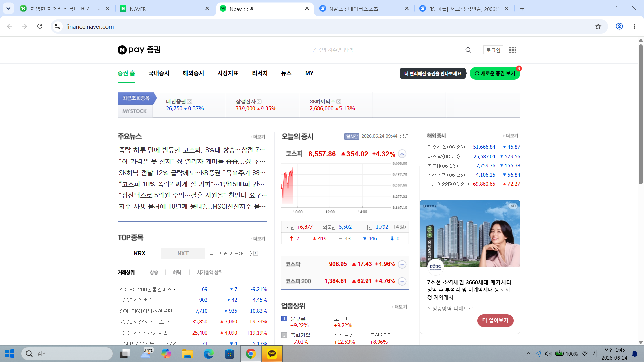Show 하락 stocks list
This screenshot has height=362, width=644.
[177, 272]
